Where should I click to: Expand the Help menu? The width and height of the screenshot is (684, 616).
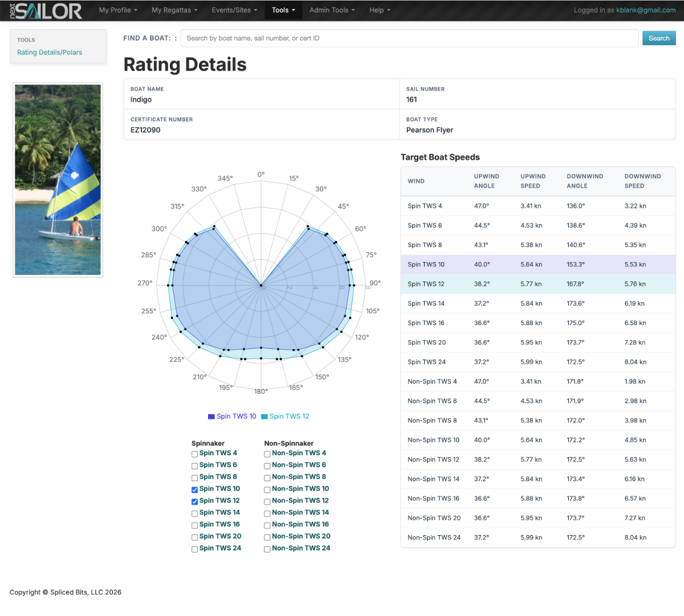coord(380,10)
